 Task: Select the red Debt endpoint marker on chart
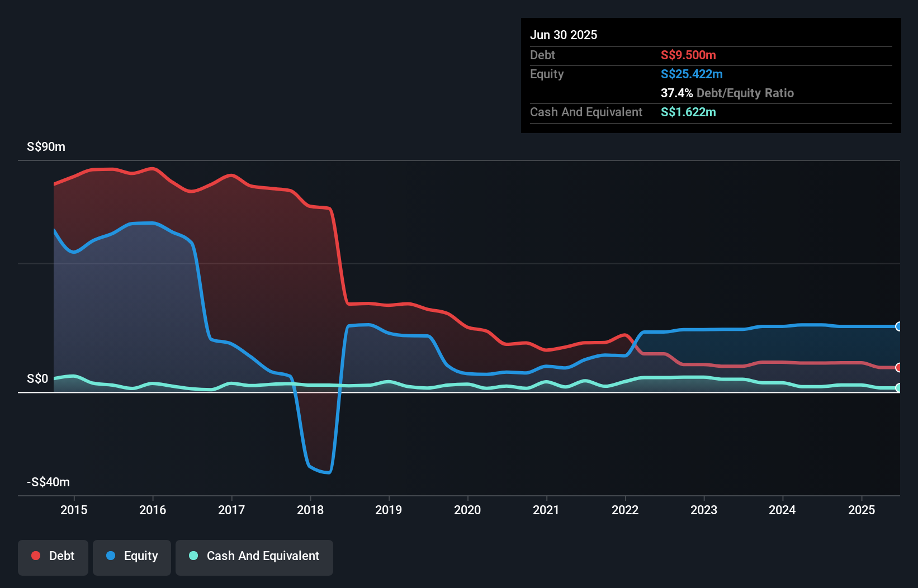click(x=898, y=367)
